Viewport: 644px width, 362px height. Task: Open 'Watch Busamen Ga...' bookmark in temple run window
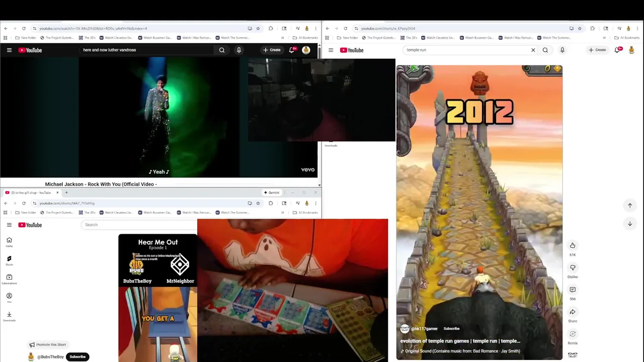click(476, 38)
